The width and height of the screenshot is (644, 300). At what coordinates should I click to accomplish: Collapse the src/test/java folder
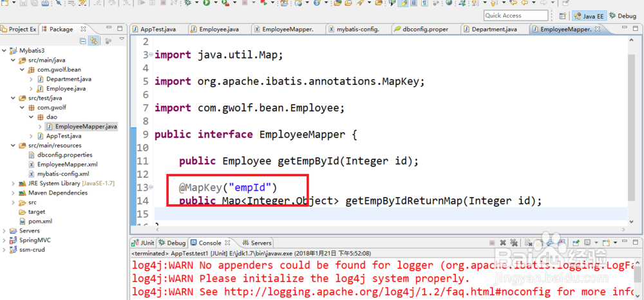pos(13,98)
